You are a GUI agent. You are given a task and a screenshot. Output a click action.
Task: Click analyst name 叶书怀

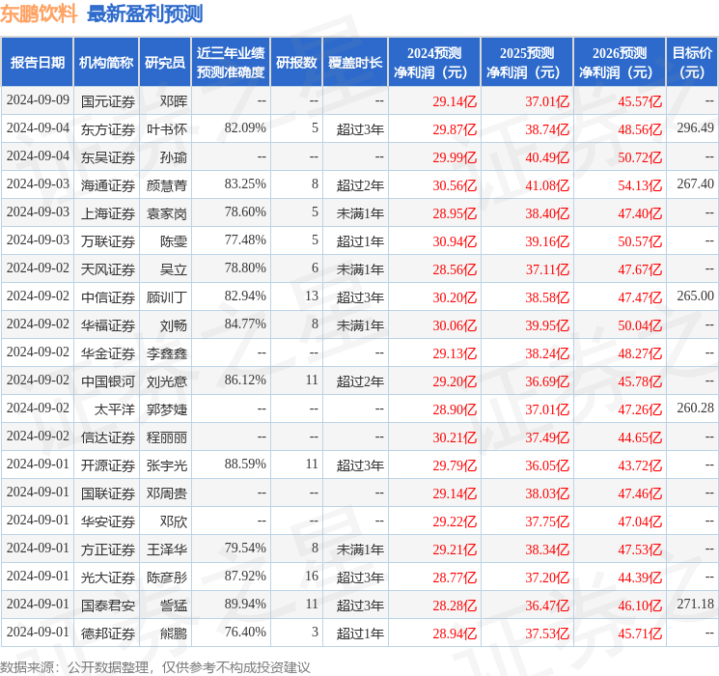[x=167, y=129]
